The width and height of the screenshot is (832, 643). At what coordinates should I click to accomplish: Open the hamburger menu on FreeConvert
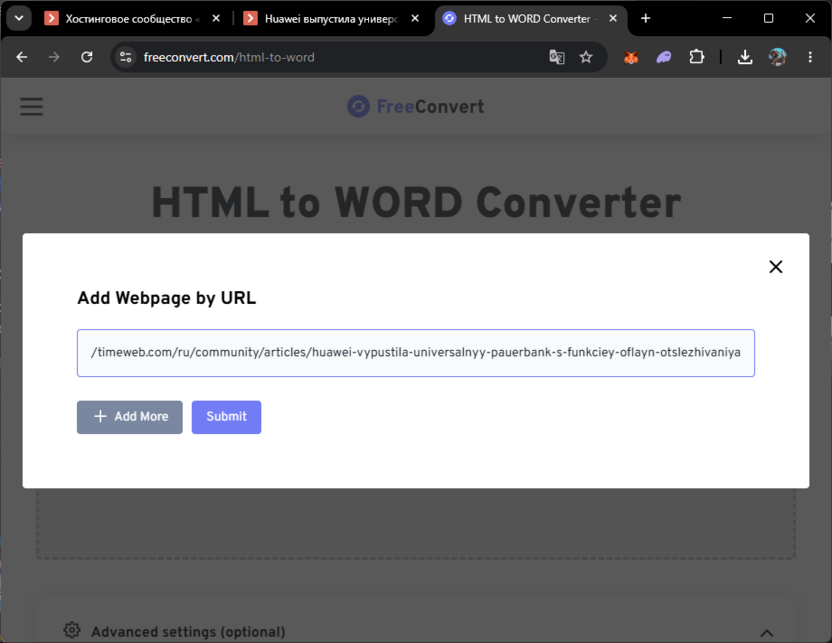[x=32, y=107]
